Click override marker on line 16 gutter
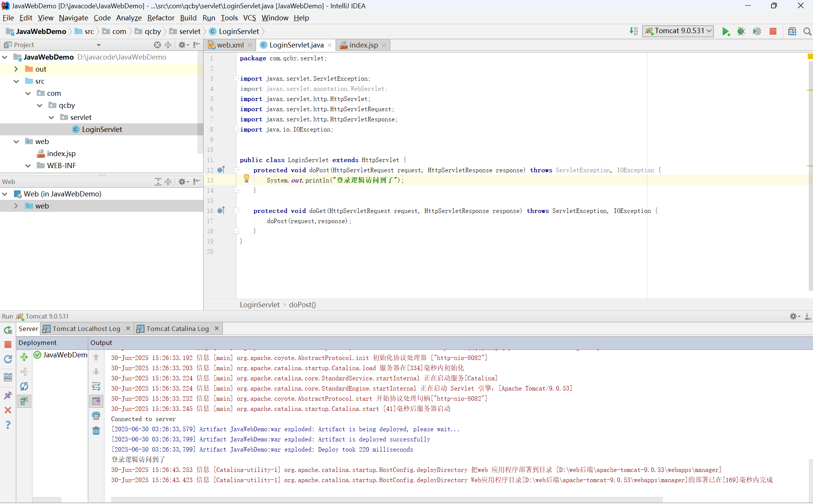Viewport: 813px width, 504px height. point(221,211)
